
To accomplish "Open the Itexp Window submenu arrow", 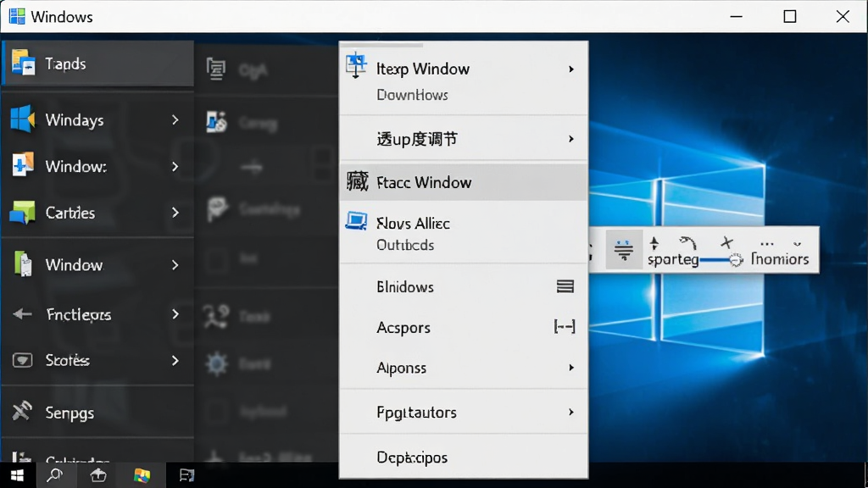I will click(x=571, y=69).
